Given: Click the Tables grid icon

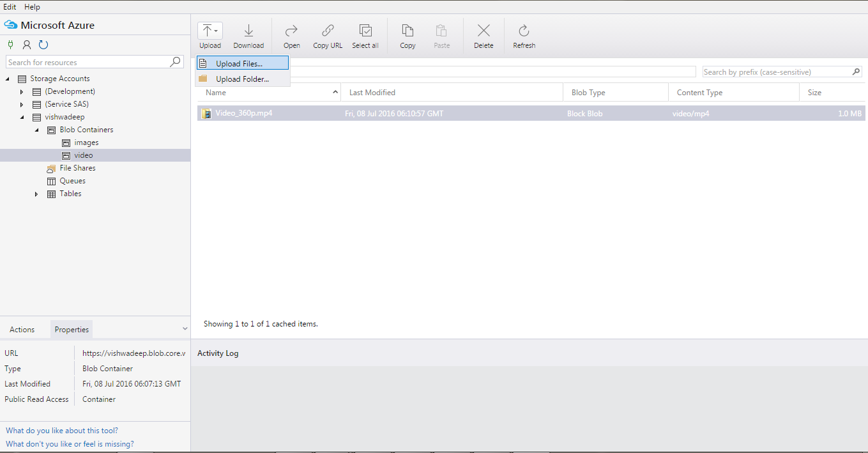Looking at the screenshot, I should coord(52,194).
